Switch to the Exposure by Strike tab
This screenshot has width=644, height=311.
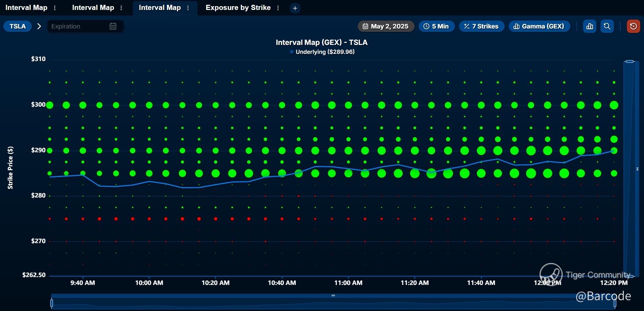238,8
